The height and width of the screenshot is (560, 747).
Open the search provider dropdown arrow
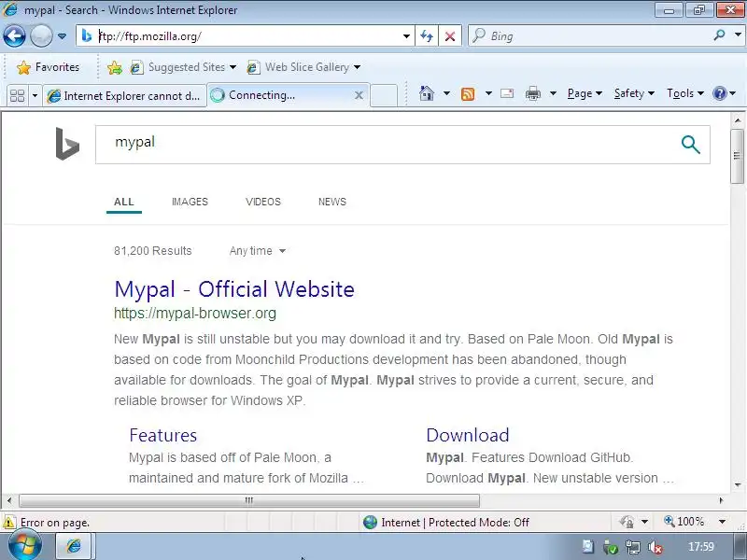738,35
